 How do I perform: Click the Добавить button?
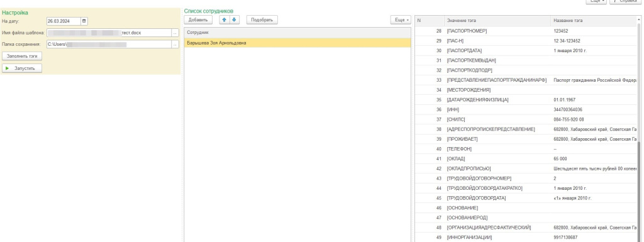pos(198,19)
